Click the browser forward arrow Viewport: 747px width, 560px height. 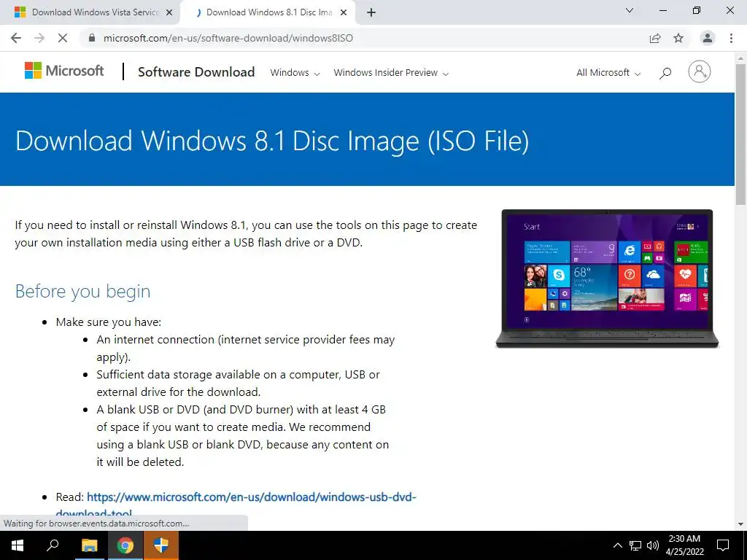pyautogui.click(x=39, y=38)
